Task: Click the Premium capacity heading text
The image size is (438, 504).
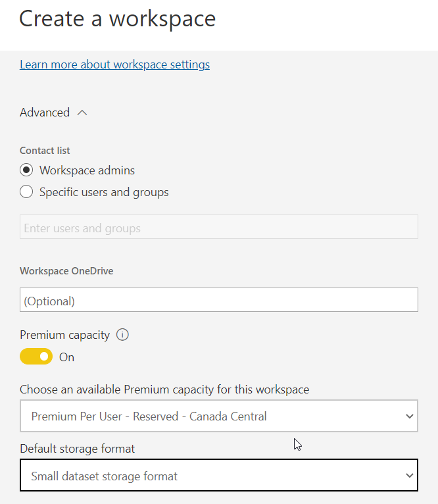Action: 65,335
